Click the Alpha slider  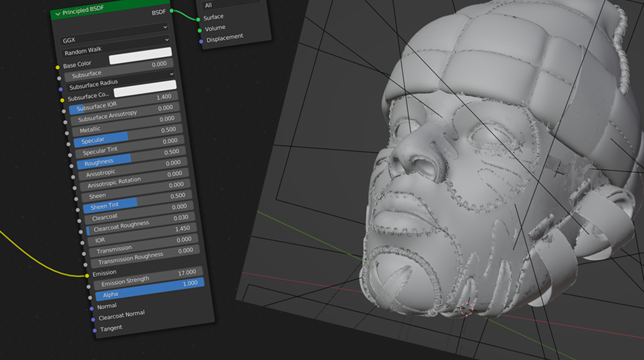click(150, 290)
